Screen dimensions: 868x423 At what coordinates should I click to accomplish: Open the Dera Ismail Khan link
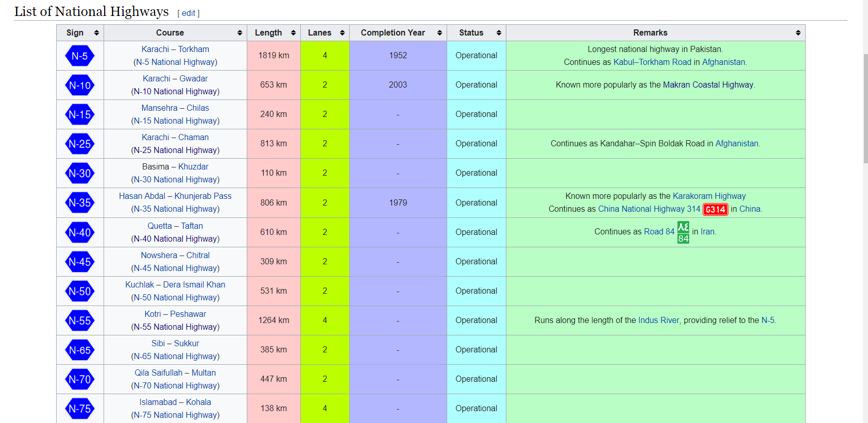tap(194, 284)
